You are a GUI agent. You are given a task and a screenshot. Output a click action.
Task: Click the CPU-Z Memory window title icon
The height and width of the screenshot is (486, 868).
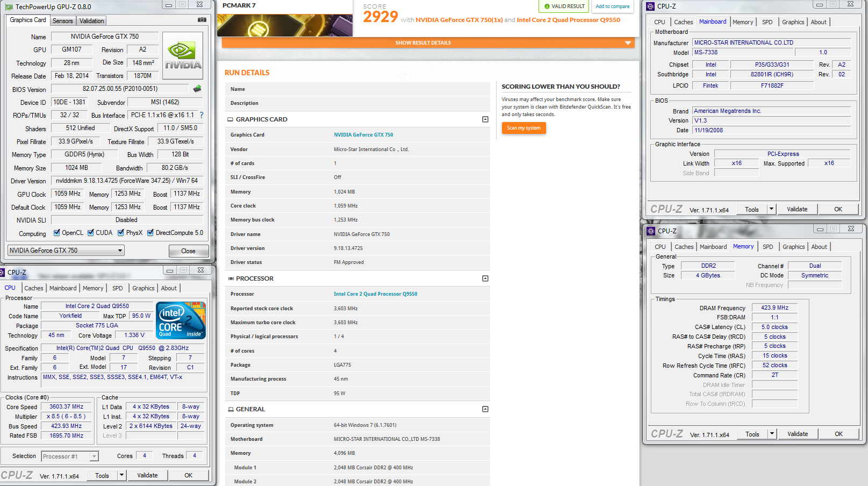tap(651, 231)
